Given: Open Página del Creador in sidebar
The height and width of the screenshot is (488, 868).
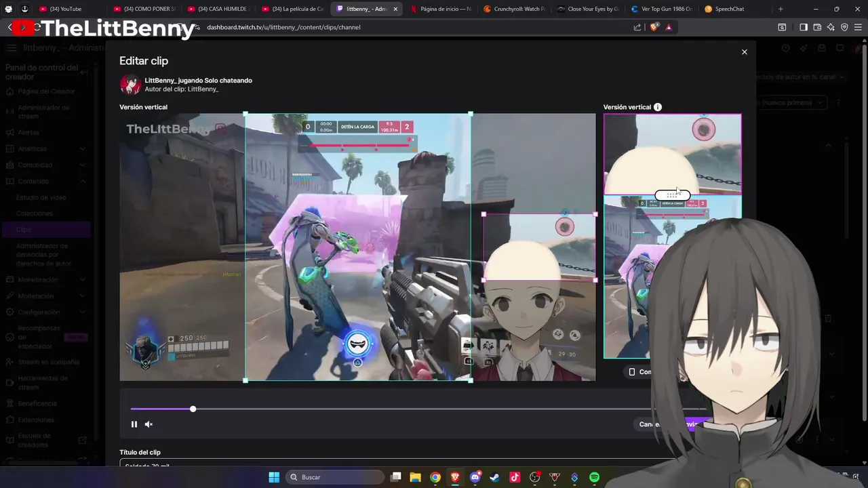Looking at the screenshot, I should coord(46,91).
